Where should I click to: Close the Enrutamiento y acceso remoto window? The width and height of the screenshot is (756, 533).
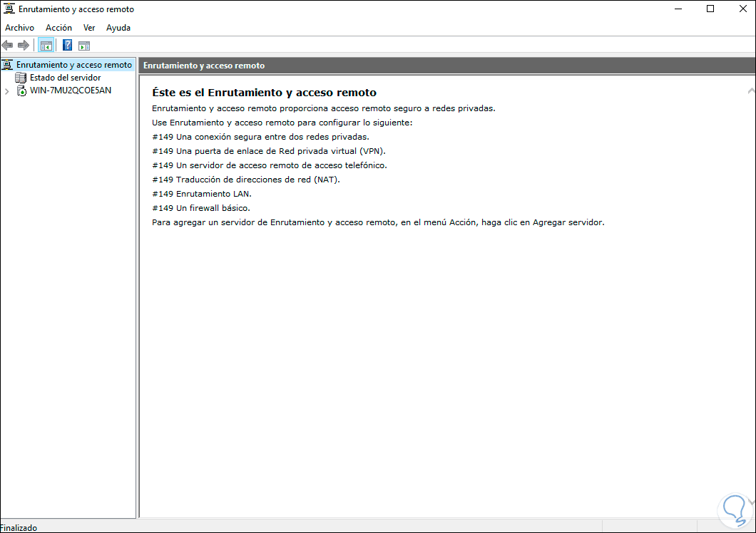click(x=742, y=9)
